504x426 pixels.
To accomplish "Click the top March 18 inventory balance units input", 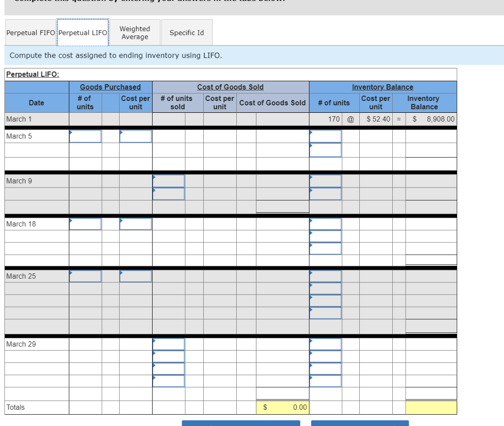I will click(x=325, y=224).
